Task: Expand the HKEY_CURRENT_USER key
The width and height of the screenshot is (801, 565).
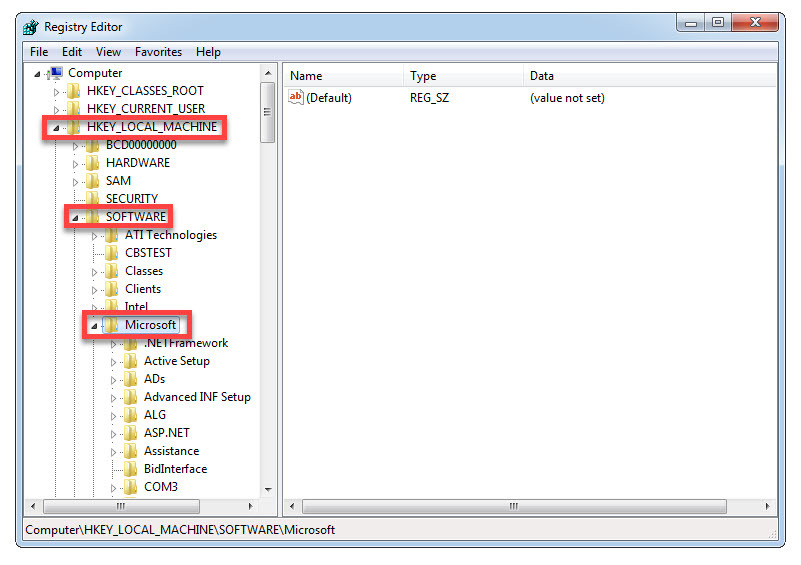Action: click(x=56, y=110)
